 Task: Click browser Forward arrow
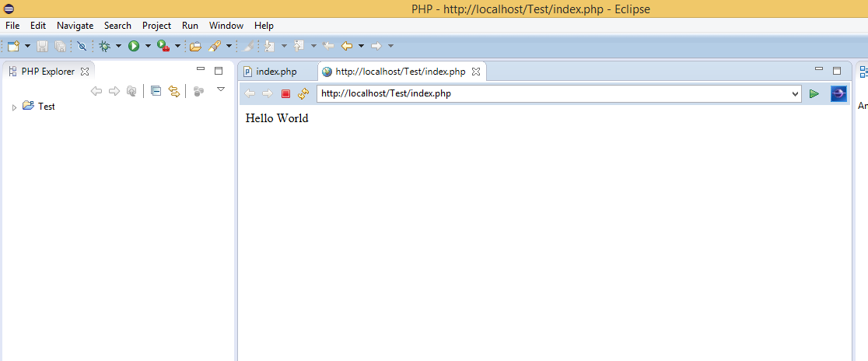(x=268, y=94)
